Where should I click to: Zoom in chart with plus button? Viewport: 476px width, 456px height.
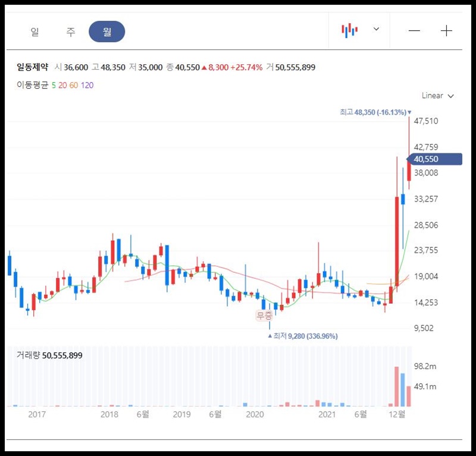(x=446, y=31)
